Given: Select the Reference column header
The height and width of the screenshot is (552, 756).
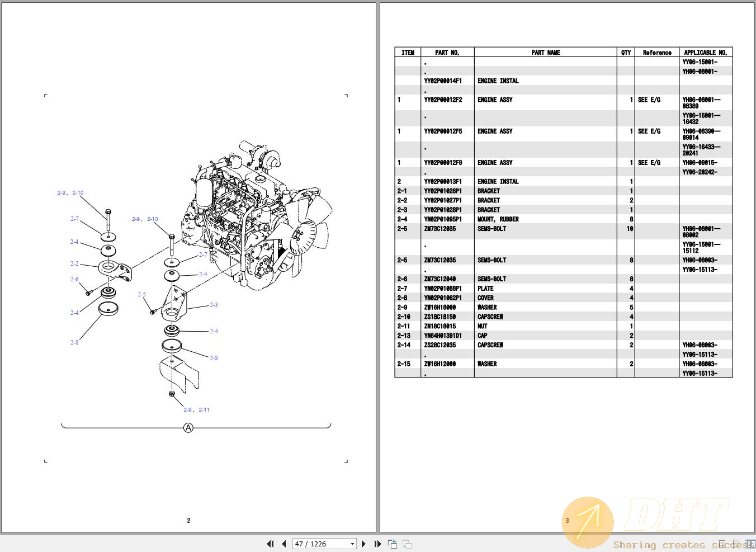Looking at the screenshot, I should (x=657, y=53).
